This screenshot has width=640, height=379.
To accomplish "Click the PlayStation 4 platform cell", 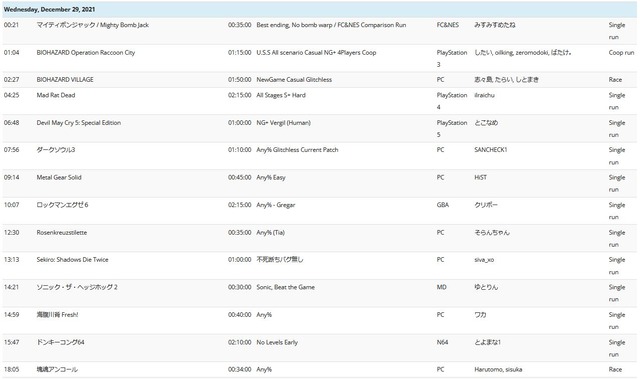I will pos(452,101).
